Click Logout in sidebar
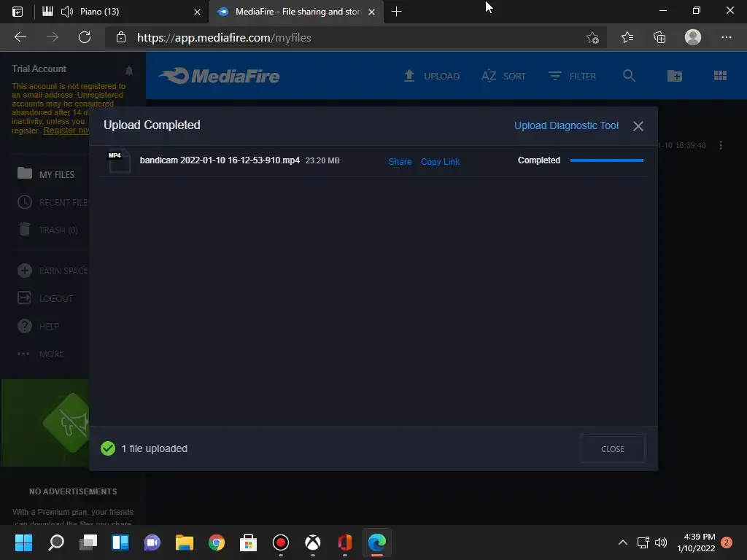 pos(45,298)
